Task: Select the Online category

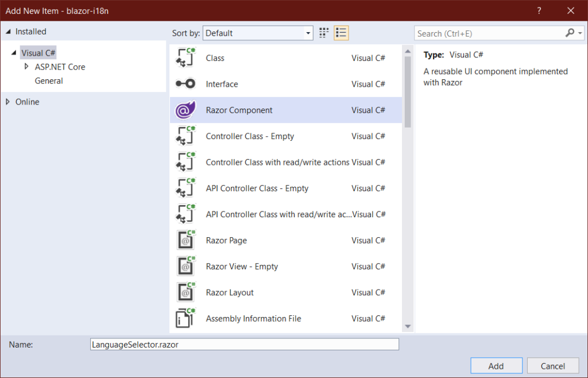Action: pyautogui.click(x=28, y=102)
